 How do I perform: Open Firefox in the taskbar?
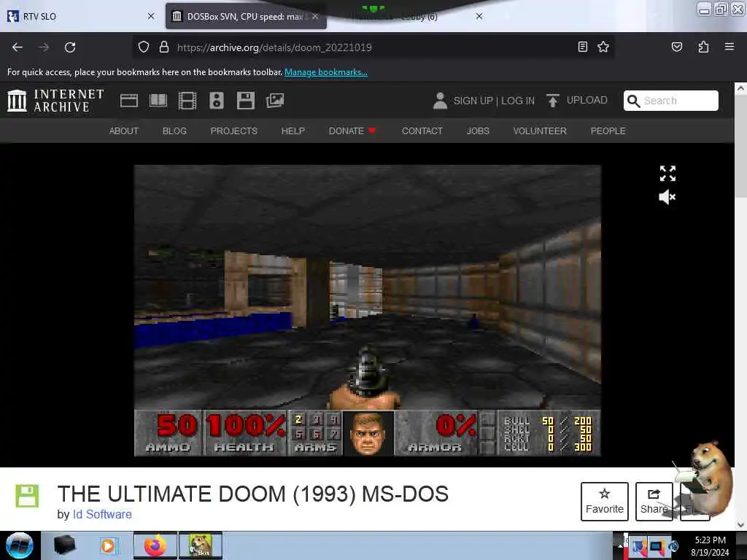[x=155, y=545]
